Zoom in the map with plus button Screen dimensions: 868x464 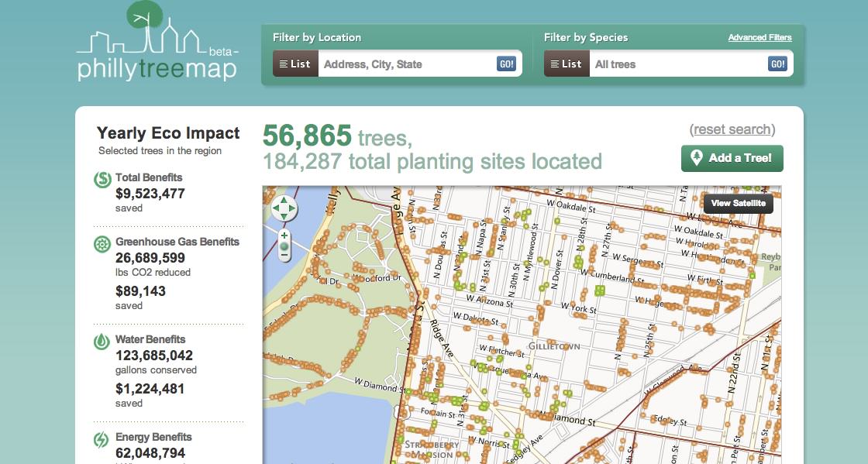click(x=284, y=235)
